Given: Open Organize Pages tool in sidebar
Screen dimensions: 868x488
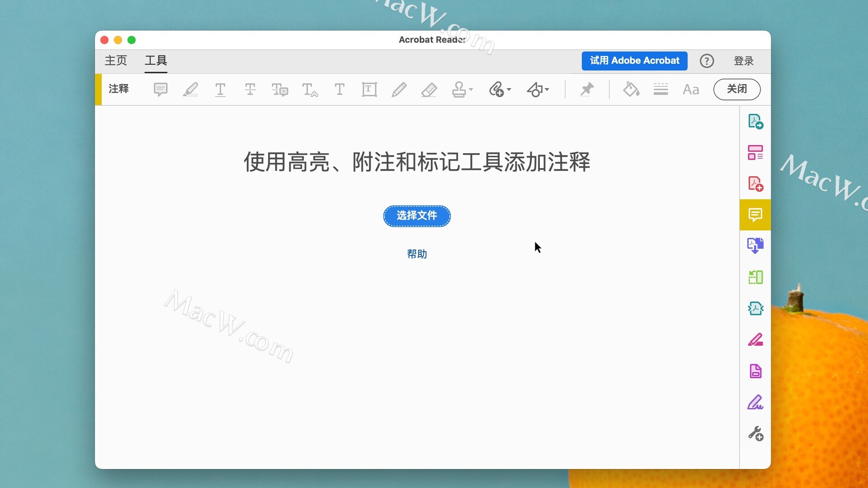Looking at the screenshot, I should (755, 153).
